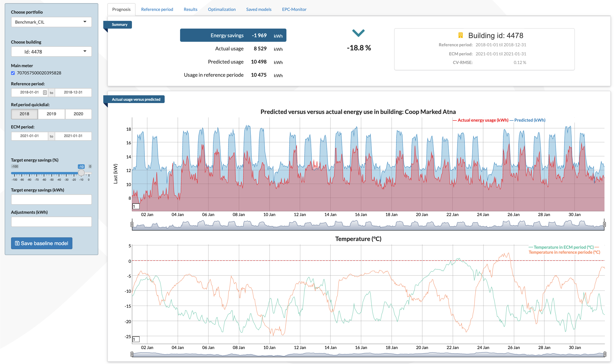Click the ECM period end date field
This screenshot has height=364, width=614.
(73, 136)
